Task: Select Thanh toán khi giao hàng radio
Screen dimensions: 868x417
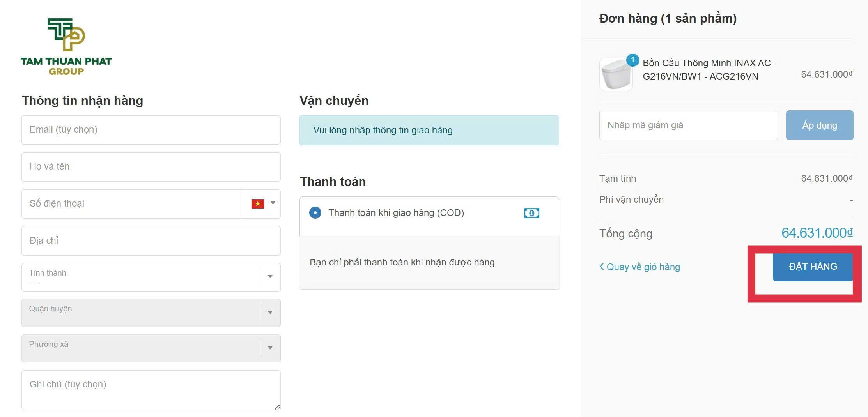Action: (315, 213)
